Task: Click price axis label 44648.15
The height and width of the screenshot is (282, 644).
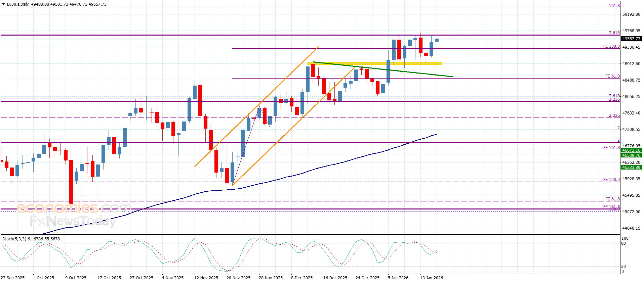Action: (x=631, y=228)
